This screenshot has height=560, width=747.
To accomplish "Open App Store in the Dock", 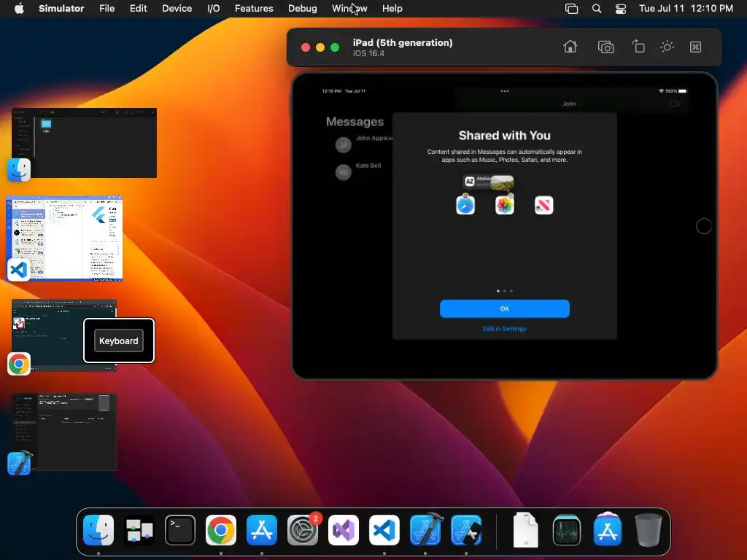I will click(x=262, y=530).
